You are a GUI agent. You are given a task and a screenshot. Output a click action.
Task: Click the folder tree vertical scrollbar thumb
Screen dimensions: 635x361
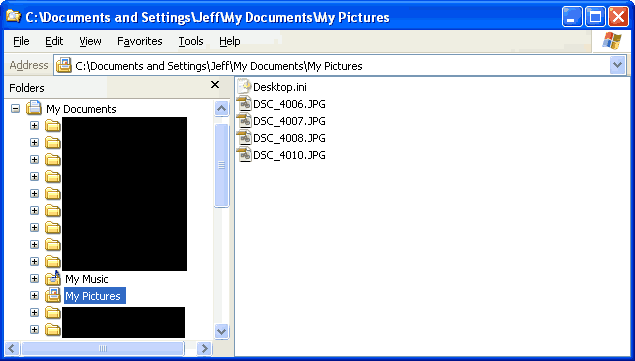pyautogui.click(x=222, y=165)
